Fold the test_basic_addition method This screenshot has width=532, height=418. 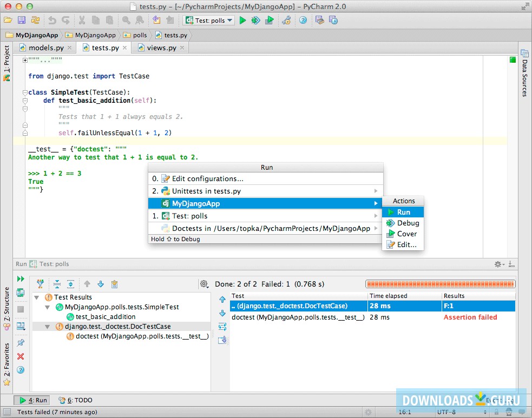pyautogui.click(x=25, y=101)
